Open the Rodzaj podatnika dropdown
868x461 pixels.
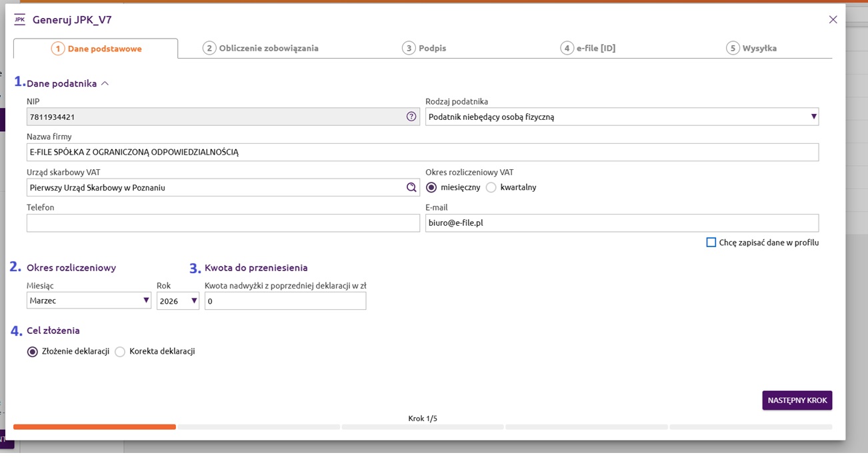click(621, 117)
